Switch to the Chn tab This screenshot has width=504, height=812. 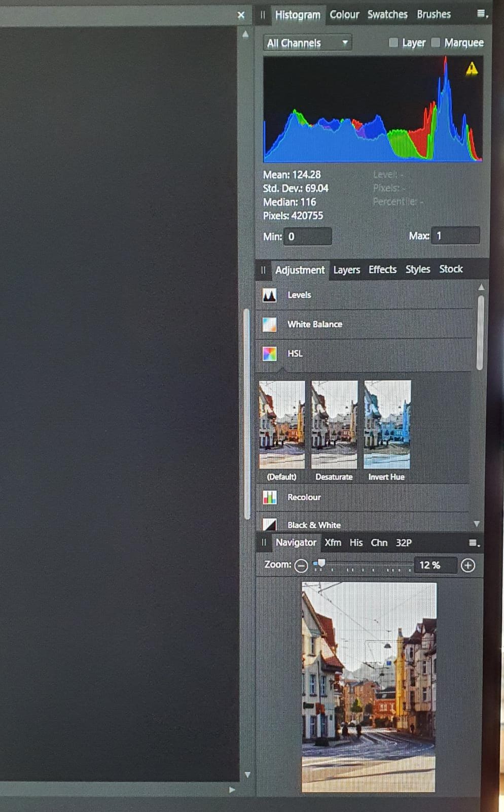[379, 543]
